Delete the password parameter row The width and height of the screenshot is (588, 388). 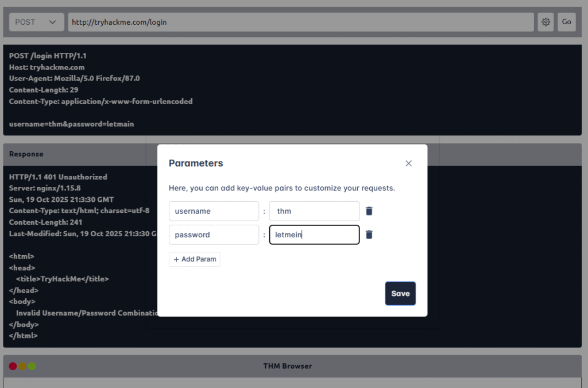[x=369, y=235]
